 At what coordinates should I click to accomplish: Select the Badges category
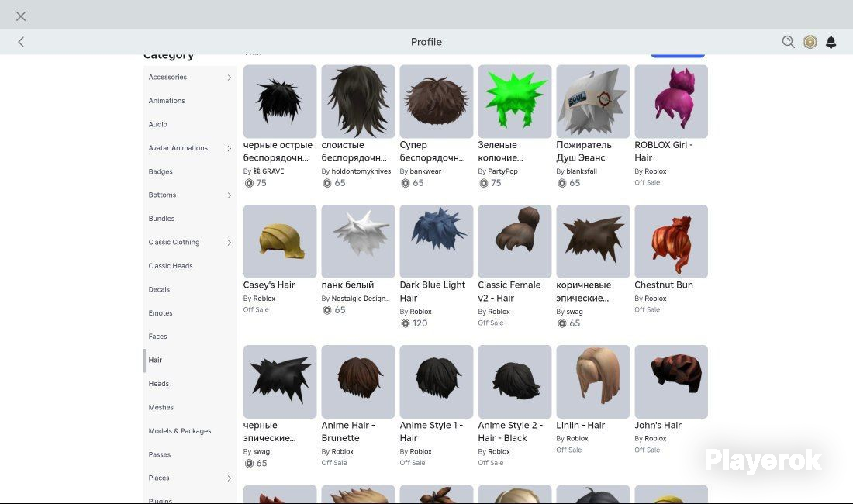(x=161, y=172)
